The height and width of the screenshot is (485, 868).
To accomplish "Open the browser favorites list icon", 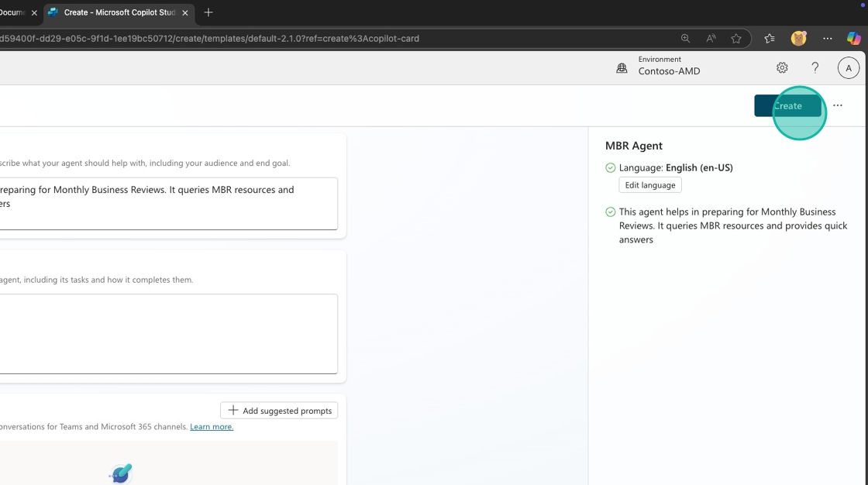I will tap(769, 39).
